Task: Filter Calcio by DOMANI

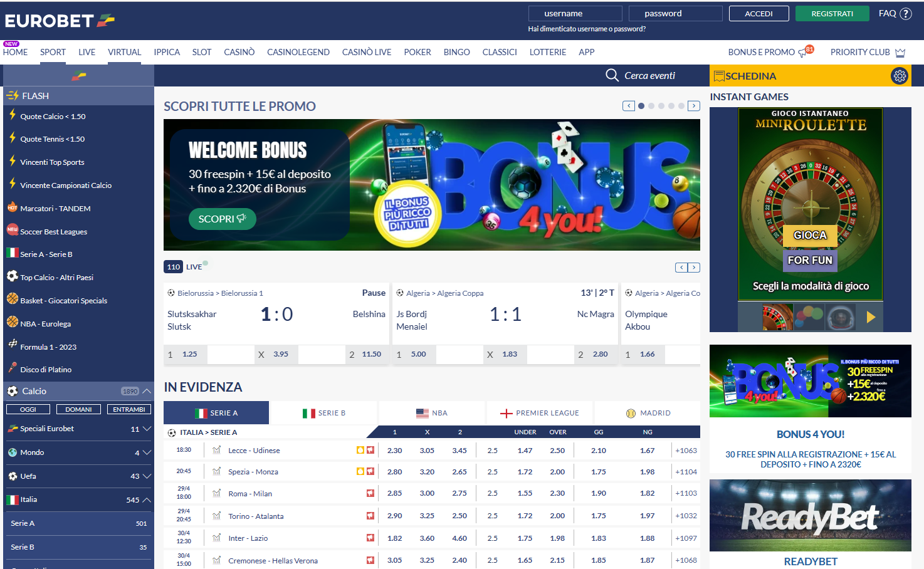Action: point(78,409)
